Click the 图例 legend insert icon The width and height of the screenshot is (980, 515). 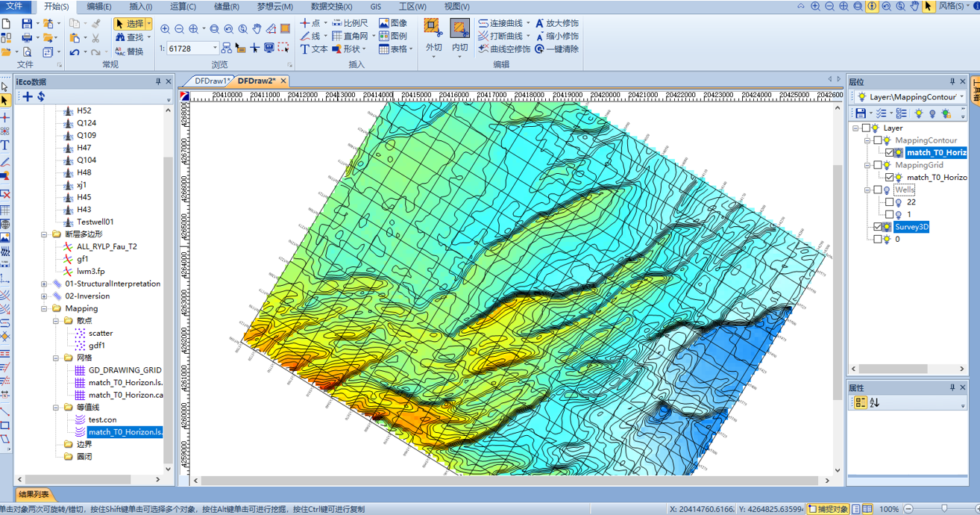(384, 36)
